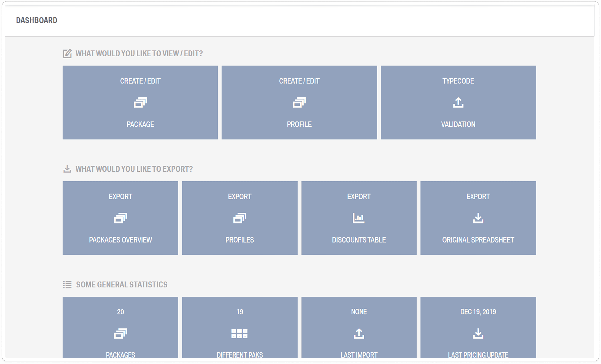Click the bar chart icon in Discounts Table tile
Screen dimensions: 601x364
(x=359, y=218)
